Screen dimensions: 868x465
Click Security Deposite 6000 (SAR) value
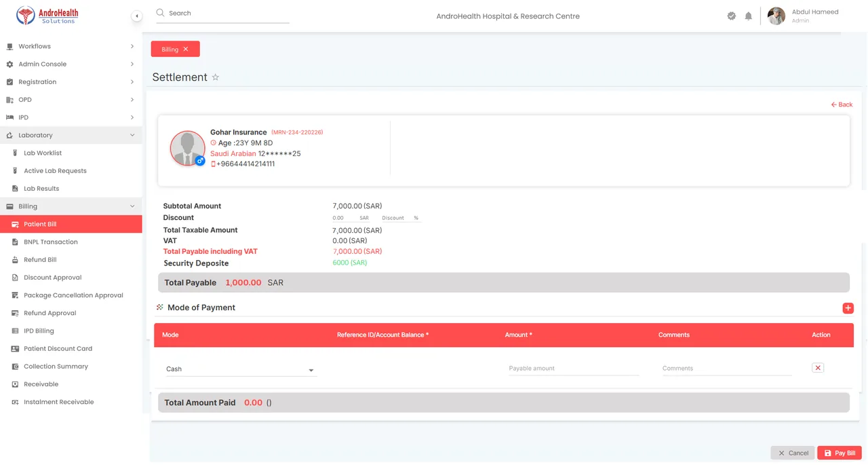click(x=350, y=263)
